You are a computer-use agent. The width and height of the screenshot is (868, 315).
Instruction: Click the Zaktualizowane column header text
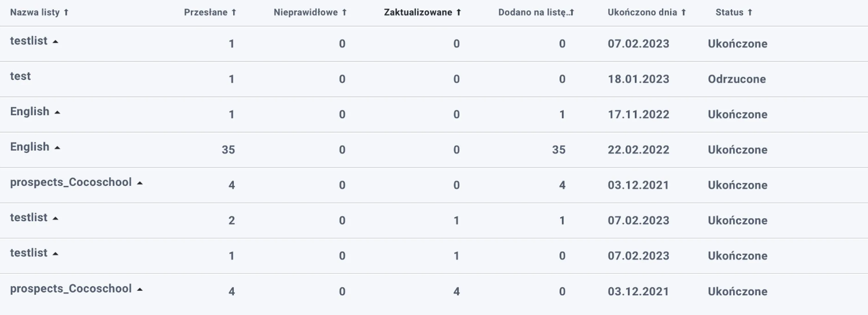point(418,13)
